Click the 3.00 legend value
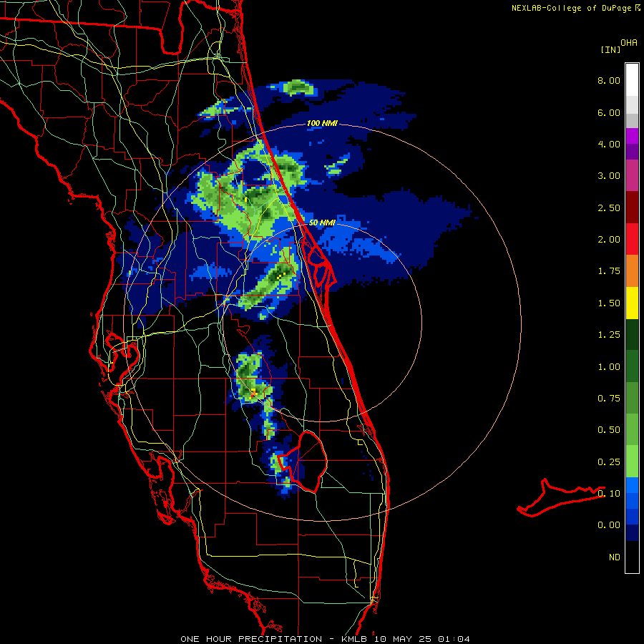644x644 pixels. tap(609, 176)
